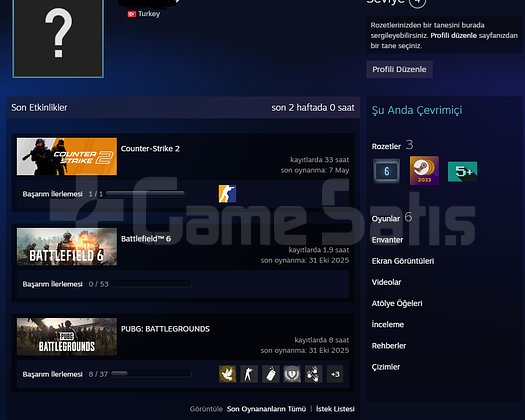Open the Envanter page
This screenshot has width=525, height=420.
pos(387,240)
